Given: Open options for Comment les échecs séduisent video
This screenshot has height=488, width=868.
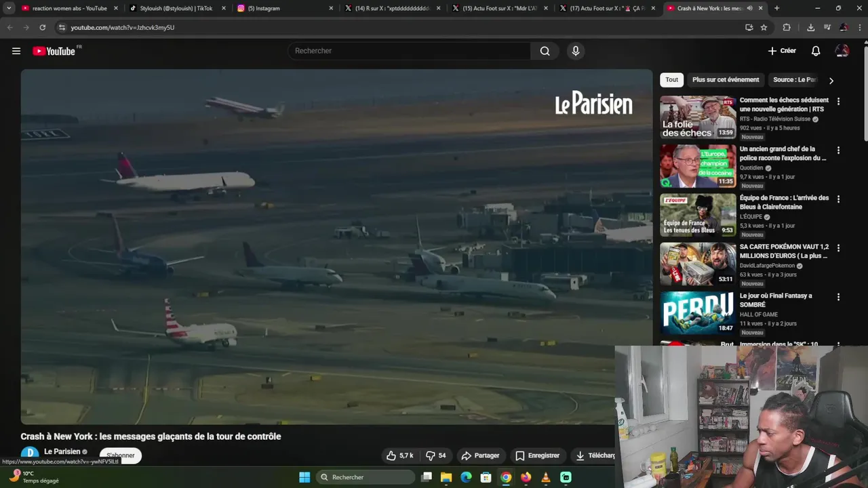Looking at the screenshot, I should [x=838, y=102].
